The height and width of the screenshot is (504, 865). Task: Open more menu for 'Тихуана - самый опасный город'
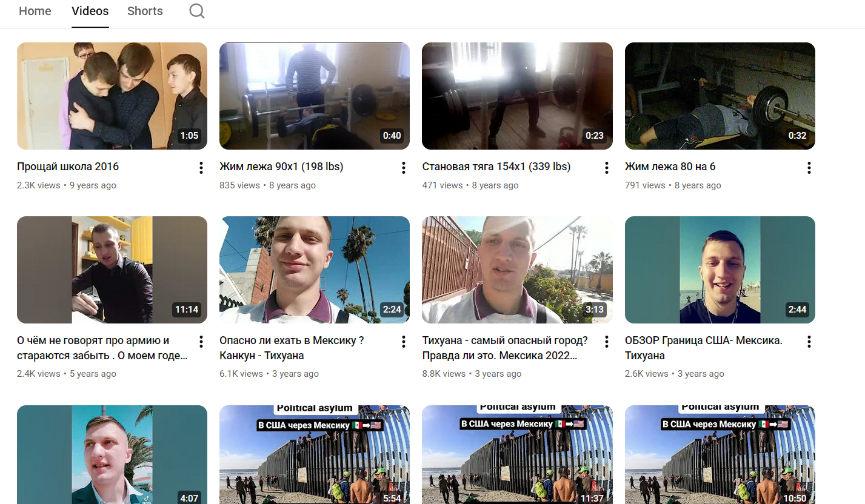pyautogui.click(x=606, y=342)
